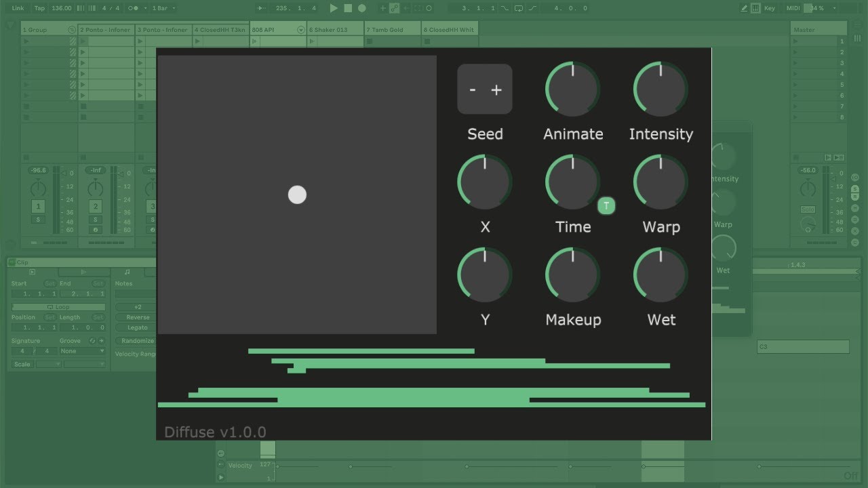This screenshot has height=488, width=868.
Task: Click the Master -56.0 peak level display
Action: (808, 171)
